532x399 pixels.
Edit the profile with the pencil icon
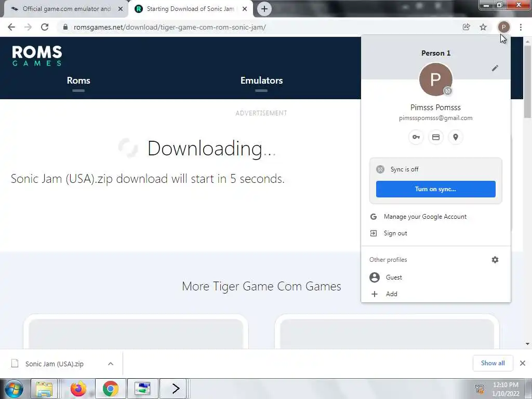495,68
